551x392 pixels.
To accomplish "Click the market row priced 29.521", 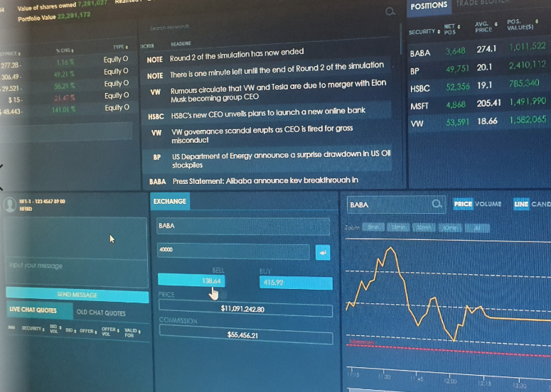I will [x=65, y=86].
